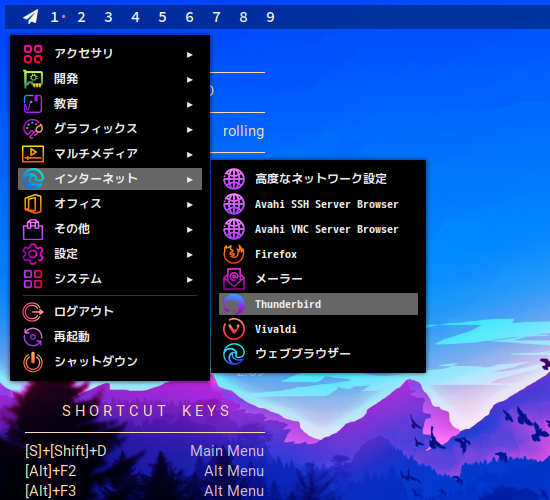Expand the その他 submenu arrow
550x500 pixels.
click(x=190, y=230)
